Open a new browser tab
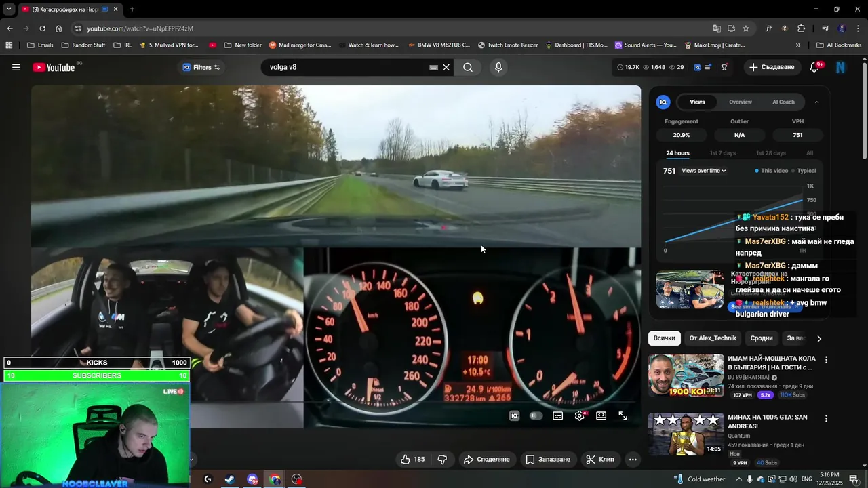The image size is (868, 488). pyautogui.click(x=132, y=9)
